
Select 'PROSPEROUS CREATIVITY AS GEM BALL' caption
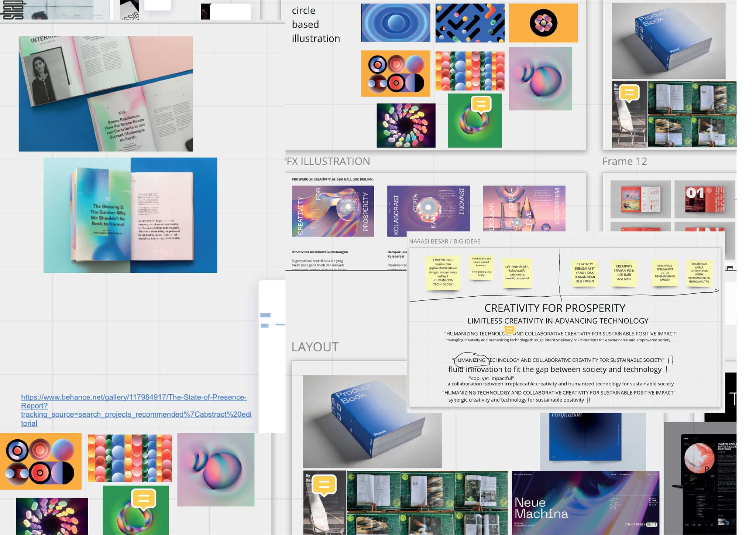point(333,179)
